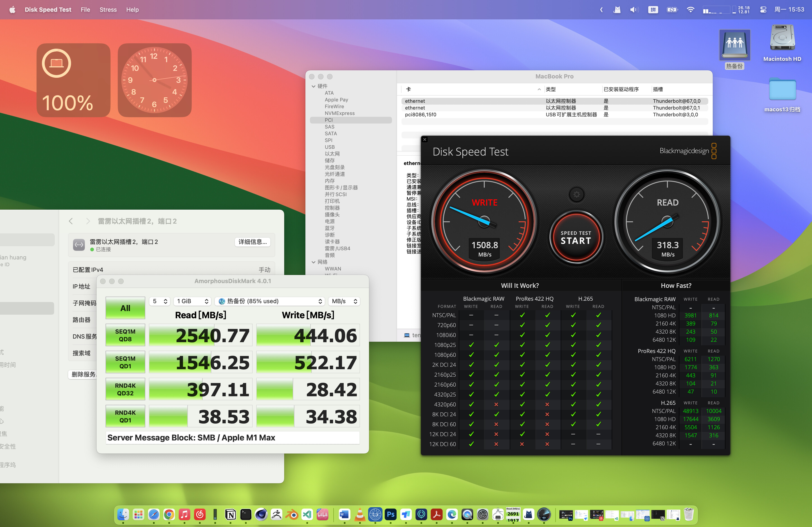Click the 雷雳以太网插槽 2 interface icon
The image size is (812, 527).
pos(79,245)
